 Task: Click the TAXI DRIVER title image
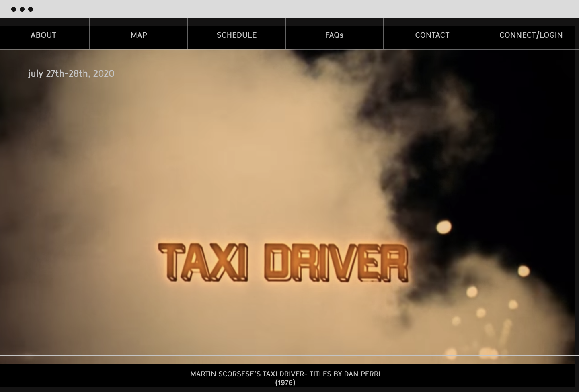point(283,262)
